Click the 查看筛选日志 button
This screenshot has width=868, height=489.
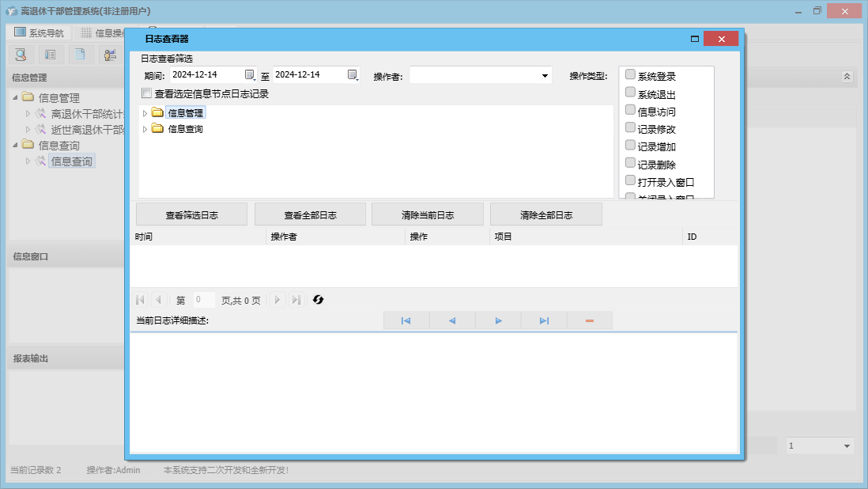click(191, 215)
